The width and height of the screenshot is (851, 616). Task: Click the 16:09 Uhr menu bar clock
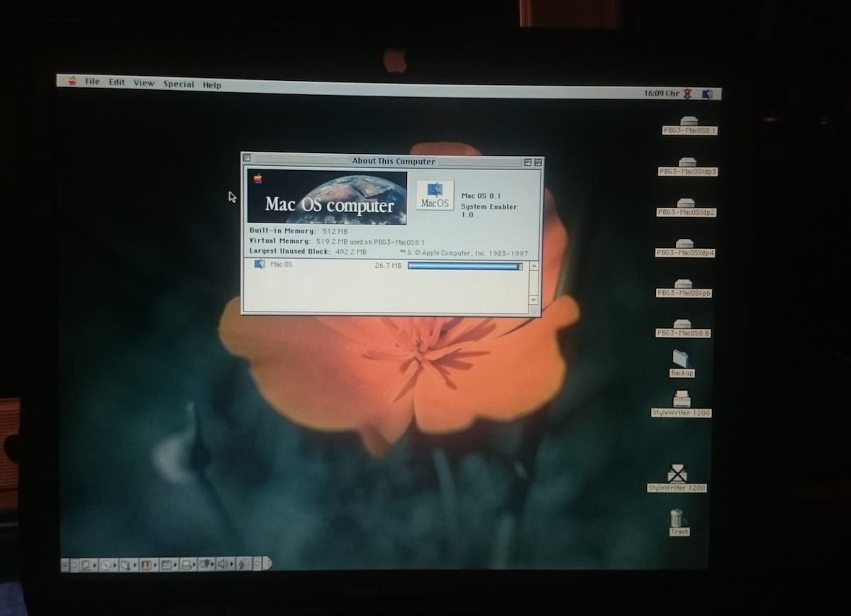(x=661, y=94)
